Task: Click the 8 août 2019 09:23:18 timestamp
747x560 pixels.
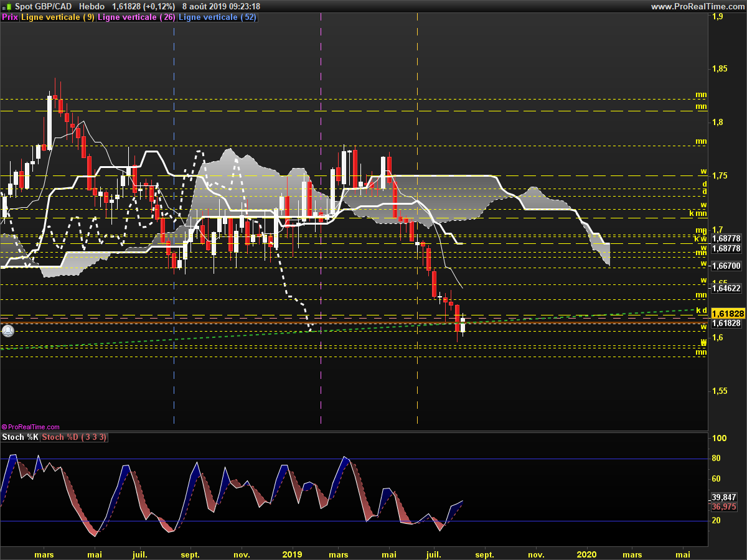Action: click(221, 6)
